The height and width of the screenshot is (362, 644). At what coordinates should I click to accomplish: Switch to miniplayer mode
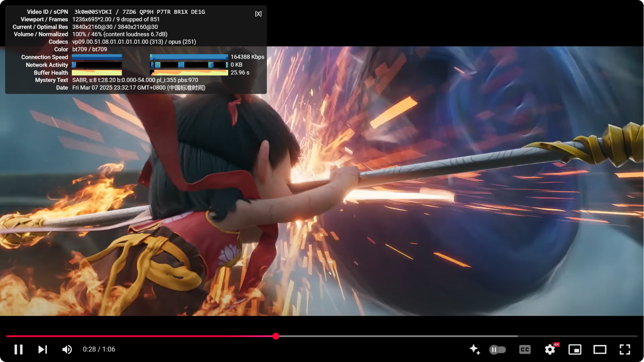coord(575,350)
